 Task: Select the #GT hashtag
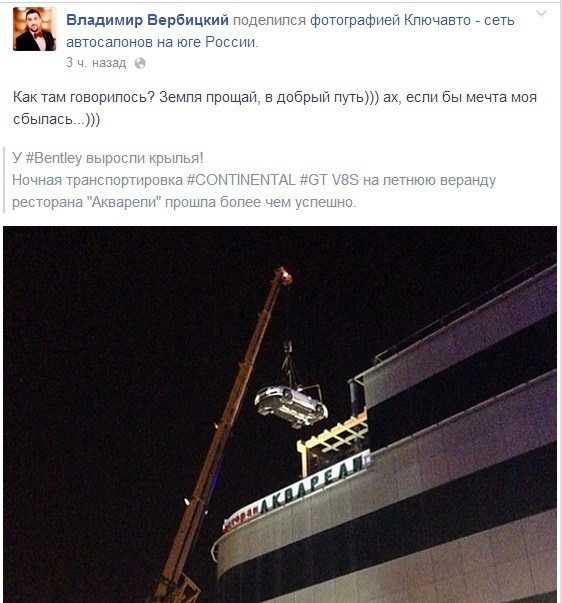[x=314, y=180]
